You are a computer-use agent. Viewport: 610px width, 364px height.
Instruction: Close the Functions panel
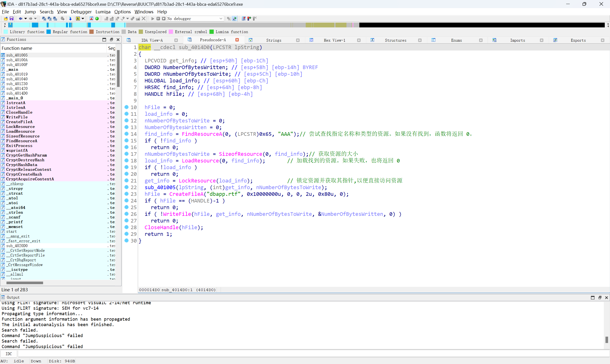118,40
